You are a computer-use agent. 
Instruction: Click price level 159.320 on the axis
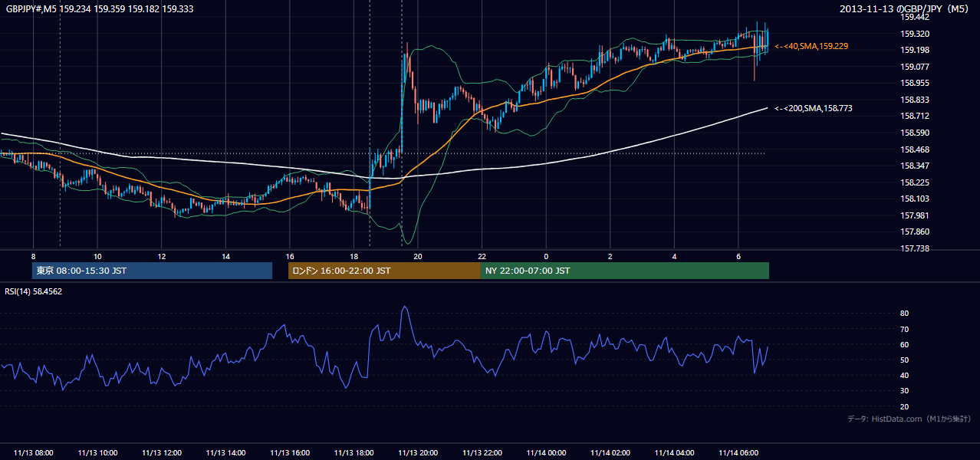[x=915, y=34]
